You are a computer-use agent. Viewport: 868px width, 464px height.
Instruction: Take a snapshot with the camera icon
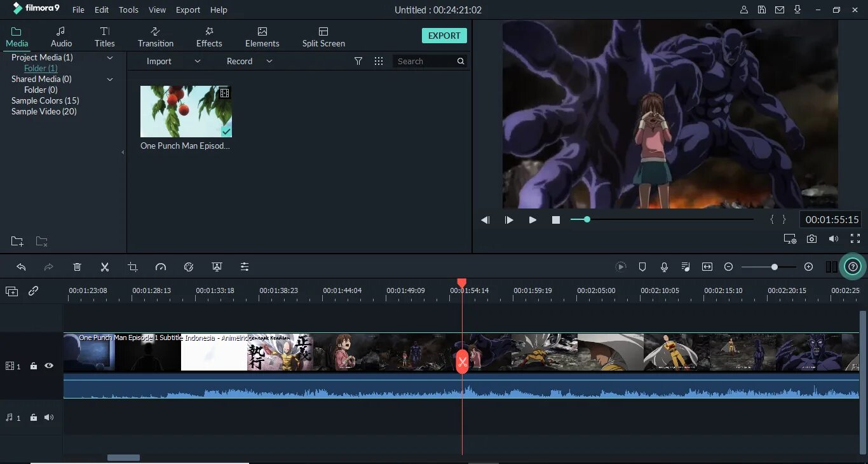[x=811, y=239]
